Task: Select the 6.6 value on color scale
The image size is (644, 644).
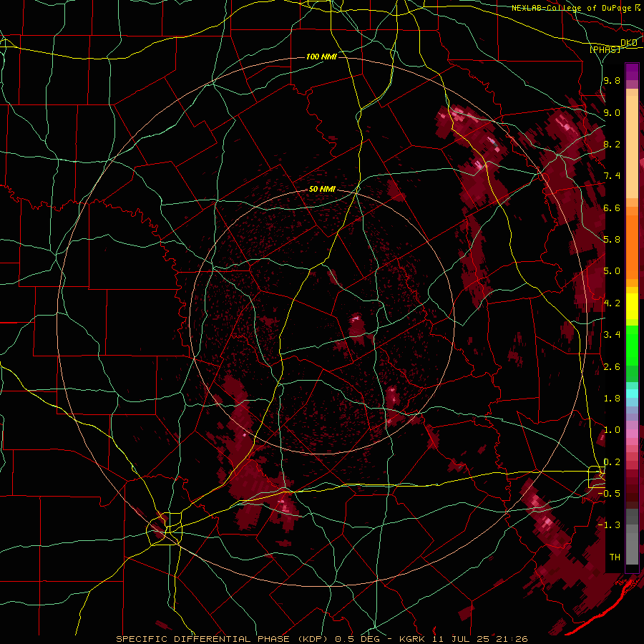Action: click(612, 208)
